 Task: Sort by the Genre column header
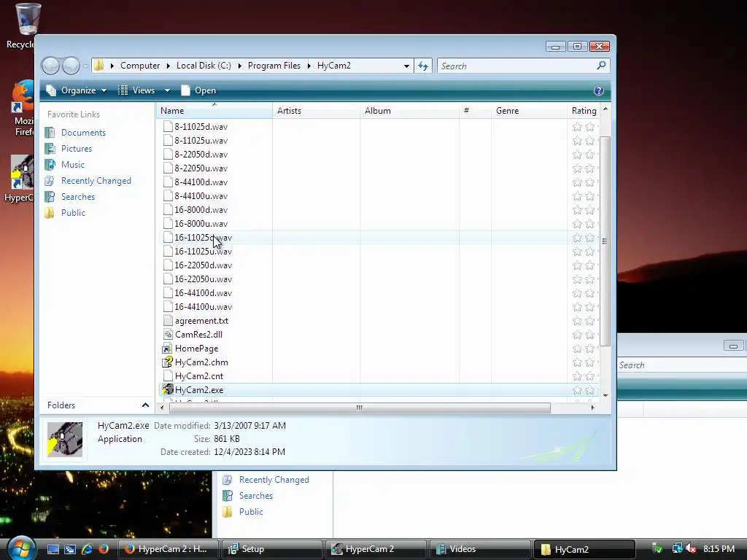529,111
